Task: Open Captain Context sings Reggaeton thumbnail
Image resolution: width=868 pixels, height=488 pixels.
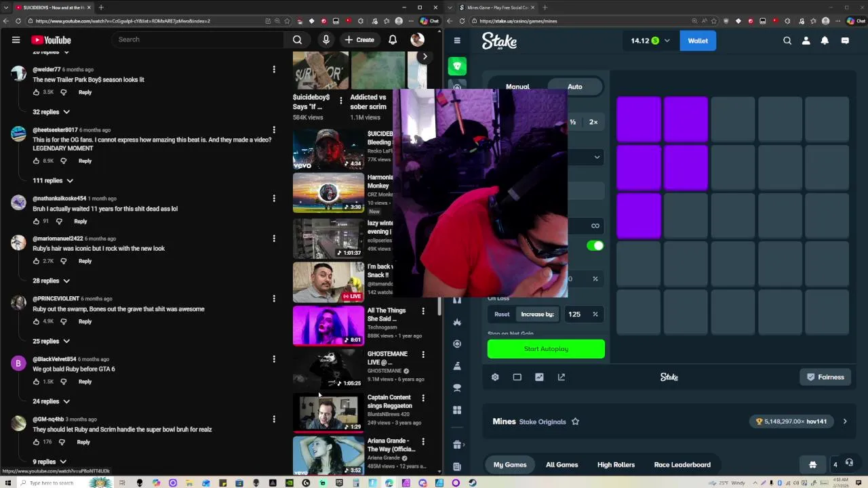Action: [328, 412]
